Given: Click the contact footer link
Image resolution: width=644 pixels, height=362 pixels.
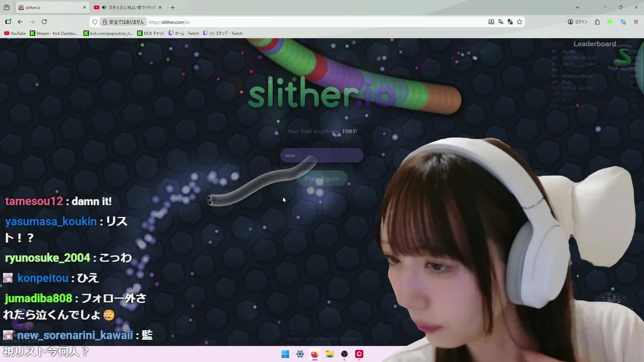Looking at the screenshot, I should pyautogui.click(x=349, y=339).
